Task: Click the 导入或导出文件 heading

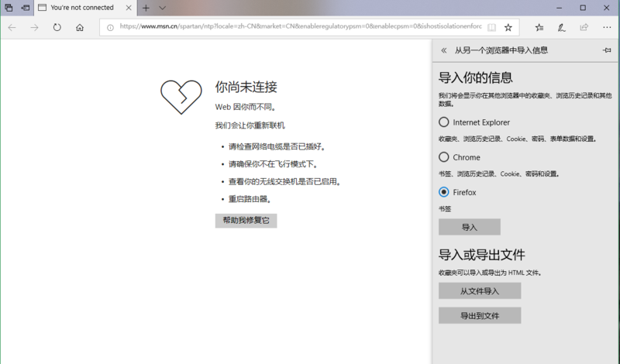Action: [x=481, y=255]
